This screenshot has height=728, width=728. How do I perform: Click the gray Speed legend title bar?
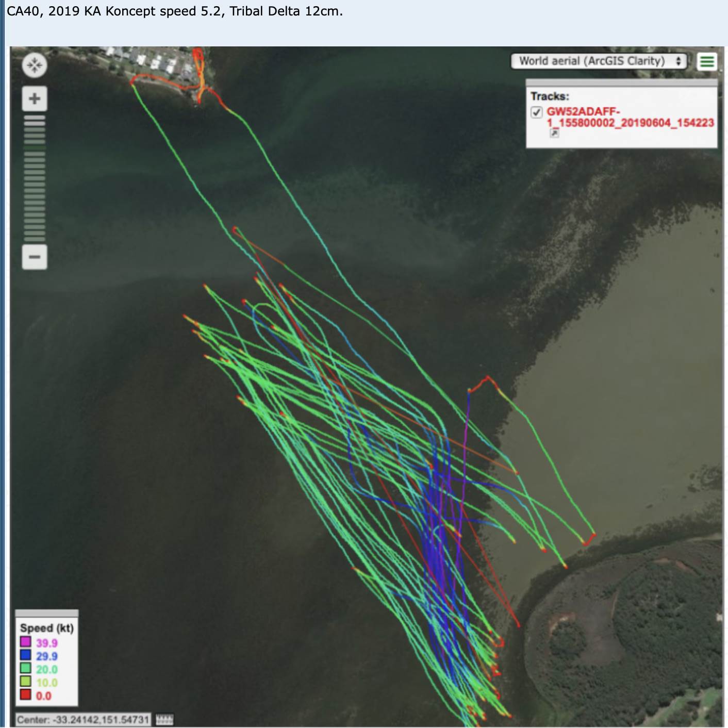pos(47,614)
